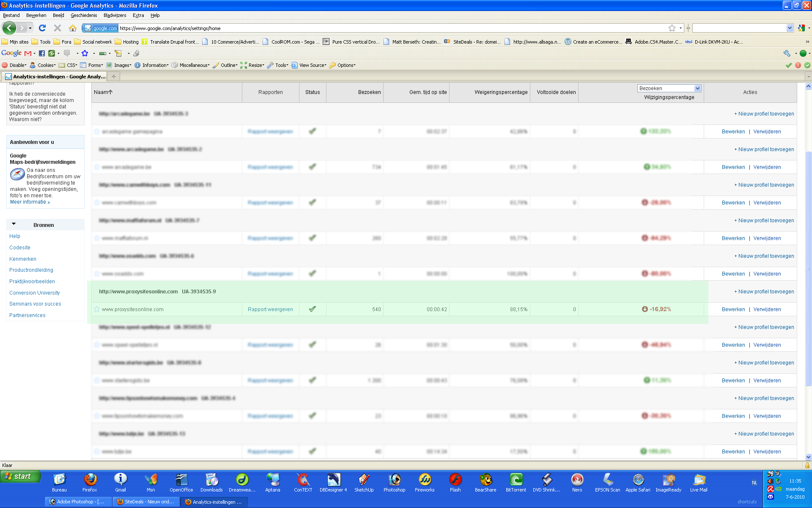Open the Codesite resource link
The height and width of the screenshot is (508, 812).
point(20,248)
